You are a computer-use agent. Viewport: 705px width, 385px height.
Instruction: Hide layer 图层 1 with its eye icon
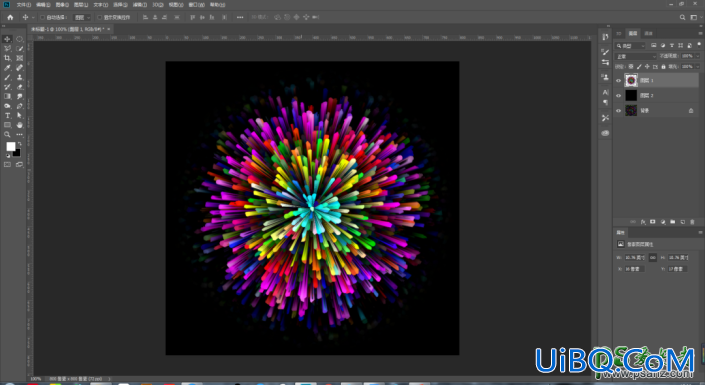[618, 81]
